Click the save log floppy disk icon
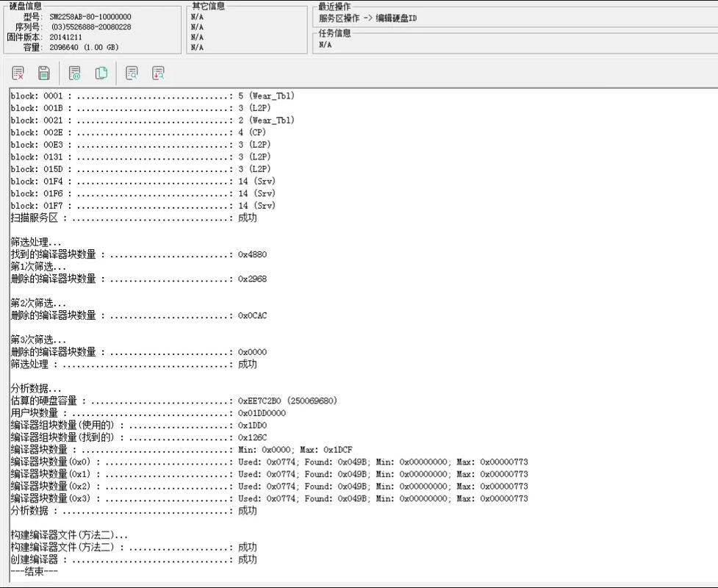Image resolution: width=718 pixels, height=588 pixels. pyautogui.click(x=44, y=73)
